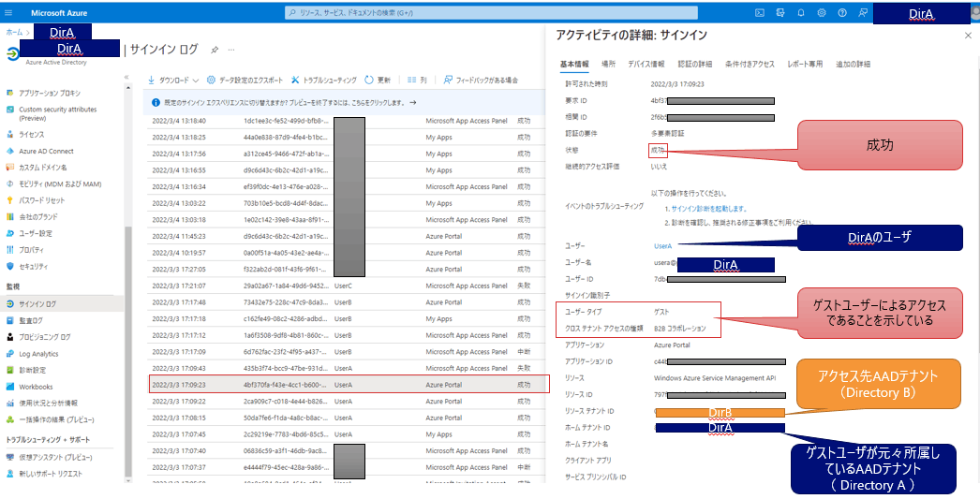
Task: Click the ライセンス icon in the sidebar
Action: click(9, 134)
